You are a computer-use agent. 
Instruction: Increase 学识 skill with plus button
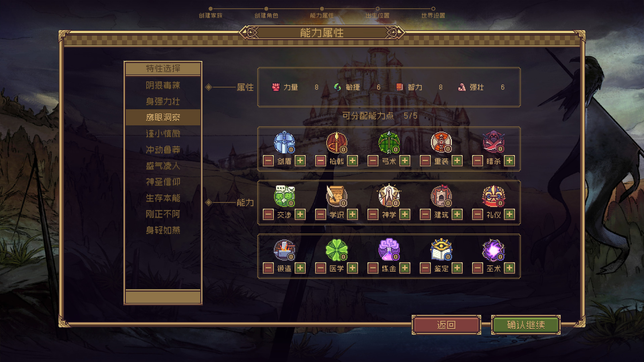pos(353,215)
